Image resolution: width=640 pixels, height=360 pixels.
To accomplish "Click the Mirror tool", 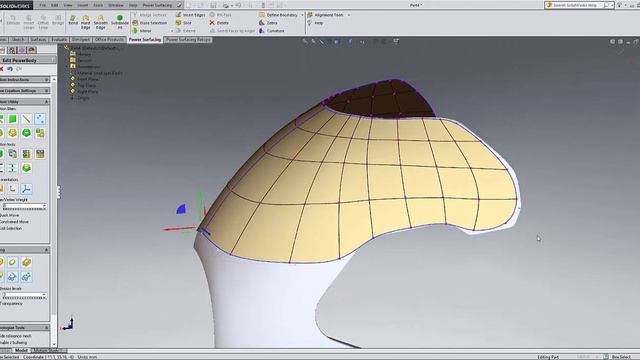I will click(142, 31).
